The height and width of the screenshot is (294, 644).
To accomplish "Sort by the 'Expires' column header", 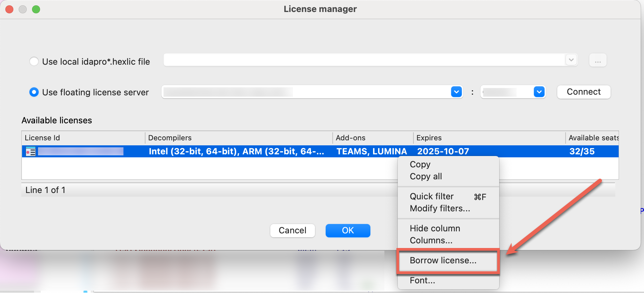I will [x=429, y=138].
